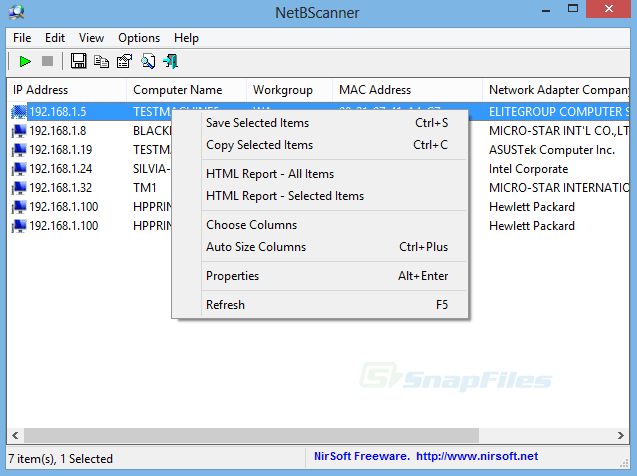
Task: Choose Save Selected Items in context menu
Action: pyautogui.click(x=320, y=123)
